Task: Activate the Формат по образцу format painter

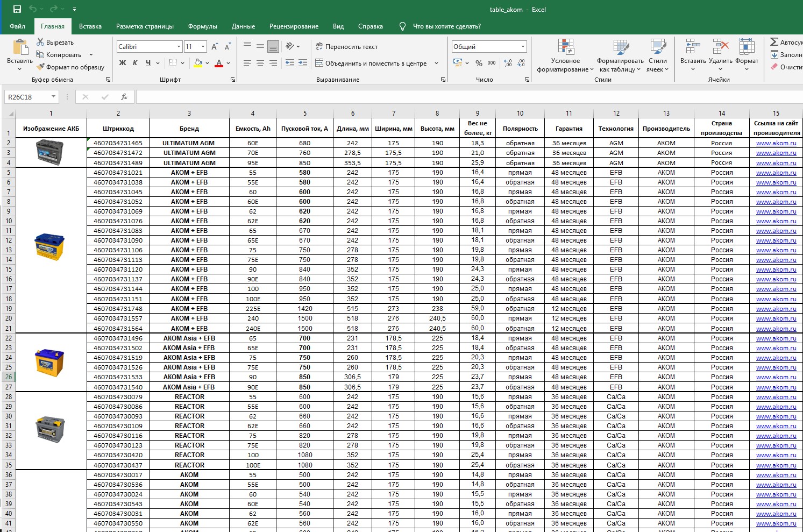Action: [70, 67]
